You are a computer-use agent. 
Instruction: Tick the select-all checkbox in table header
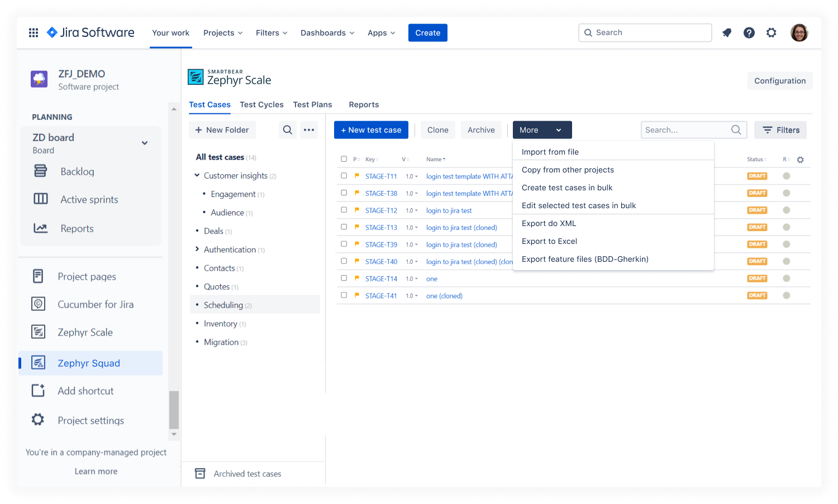click(344, 159)
